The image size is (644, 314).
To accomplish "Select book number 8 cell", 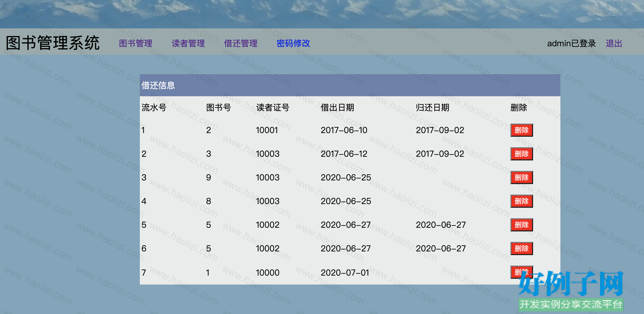I will pyautogui.click(x=208, y=201).
